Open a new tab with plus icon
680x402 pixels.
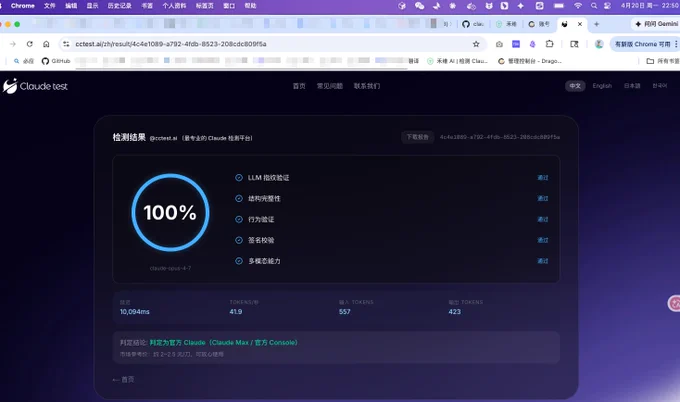tap(596, 24)
